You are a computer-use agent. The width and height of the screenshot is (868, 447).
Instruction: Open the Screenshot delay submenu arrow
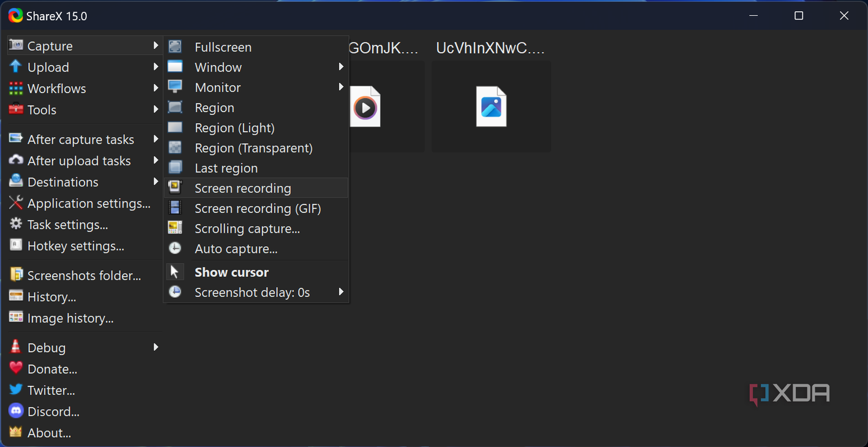341,292
